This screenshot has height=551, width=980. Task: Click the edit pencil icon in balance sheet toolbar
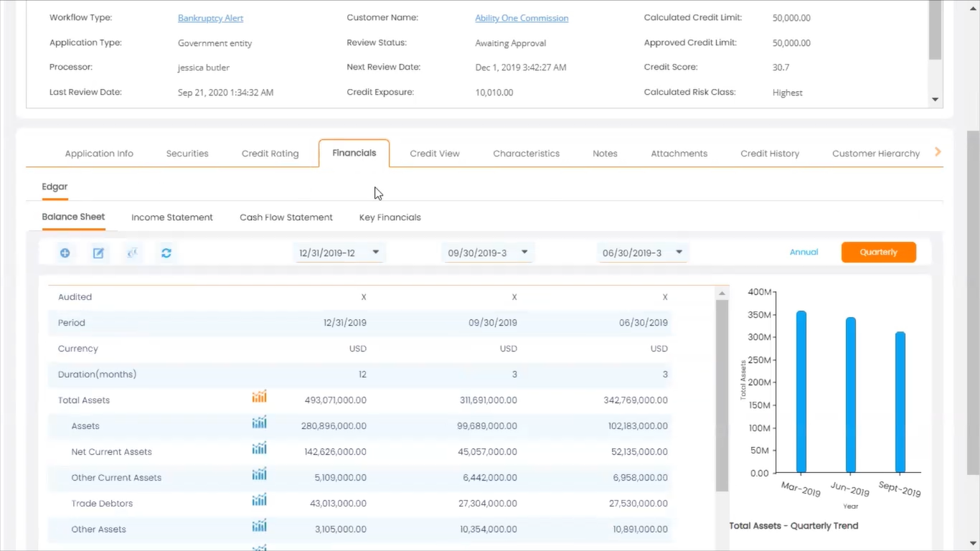coord(99,253)
